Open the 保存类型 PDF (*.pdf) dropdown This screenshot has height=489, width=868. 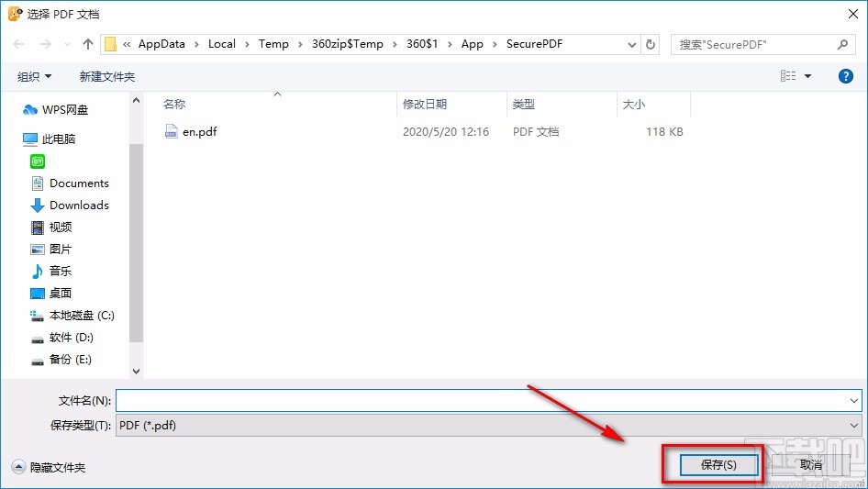[x=488, y=426]
